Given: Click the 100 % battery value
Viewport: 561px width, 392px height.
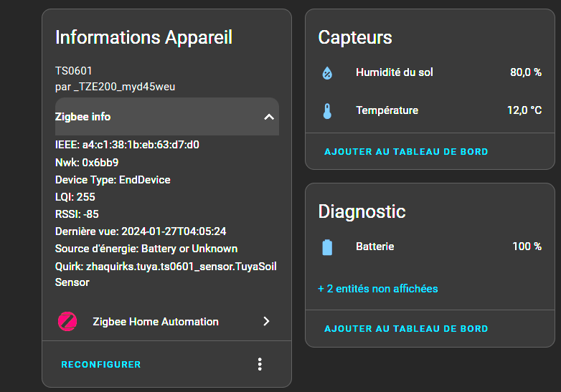Looking at the screenshot, I should click(x=527, y=247).
